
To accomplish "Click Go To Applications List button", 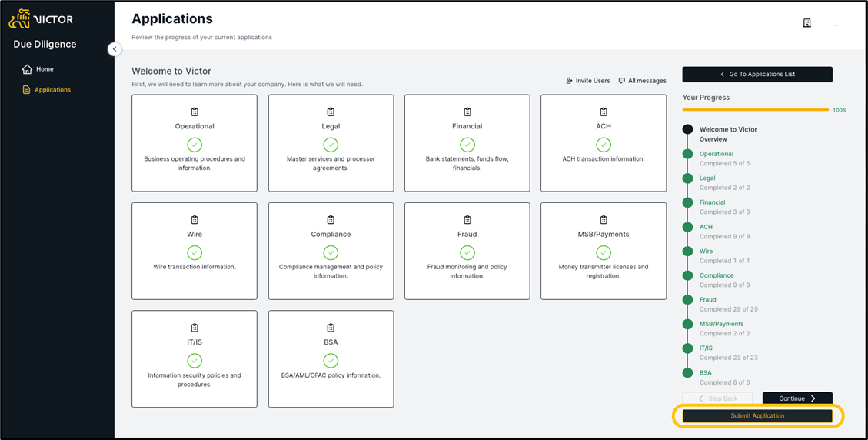I will (757, 75).
